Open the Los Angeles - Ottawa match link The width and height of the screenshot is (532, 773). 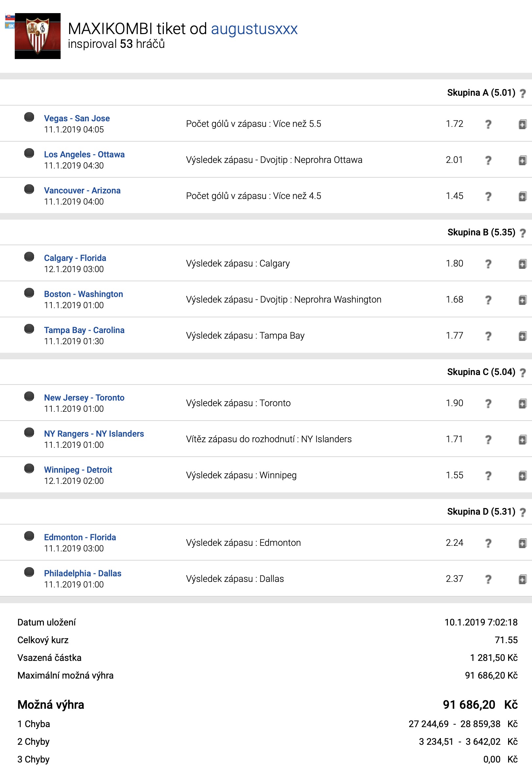pyautogui.click(x=84, y=154)
